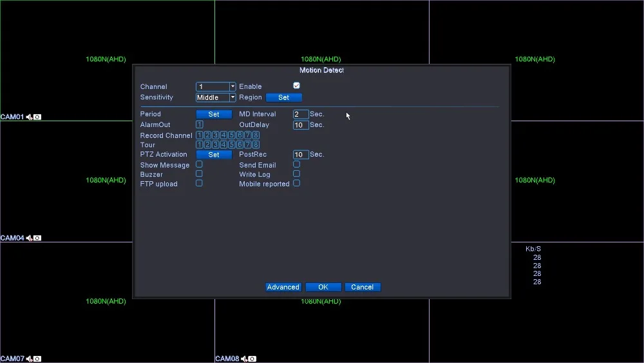
Task: Toggle Tour channel 4 box
Action: 223,144
